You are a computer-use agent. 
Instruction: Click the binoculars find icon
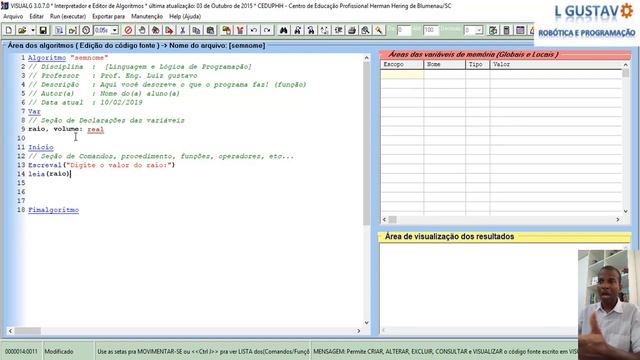point(283,30)
